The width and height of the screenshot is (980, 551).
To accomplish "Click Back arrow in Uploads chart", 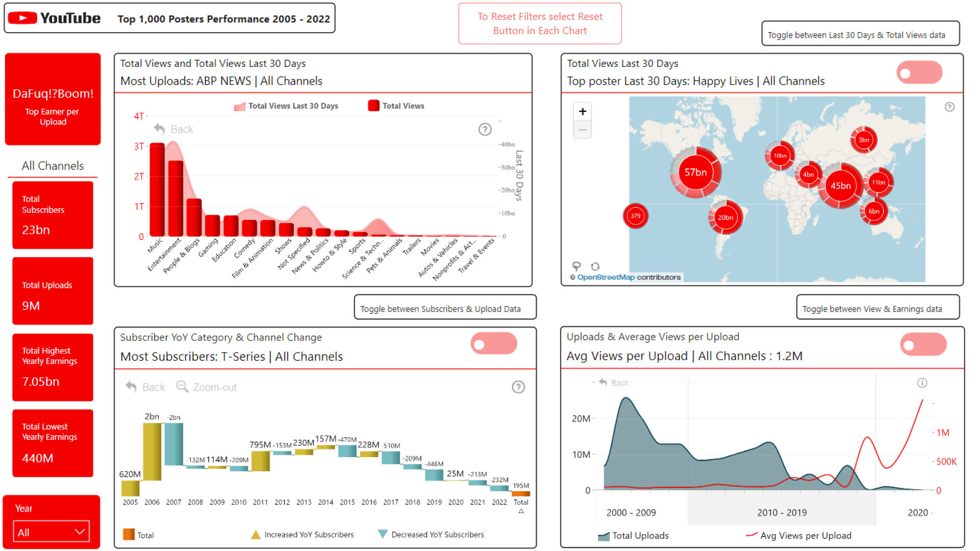I will coord(603,383).
